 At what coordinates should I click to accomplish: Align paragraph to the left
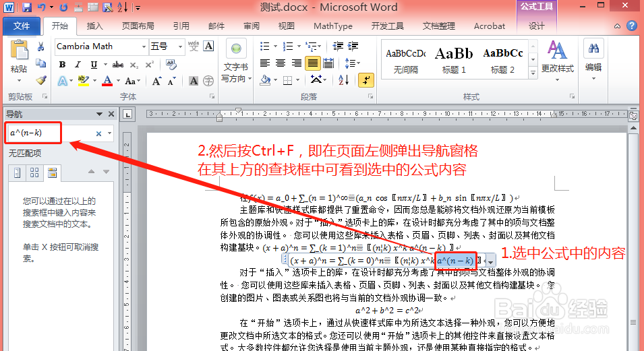[265, 63]
